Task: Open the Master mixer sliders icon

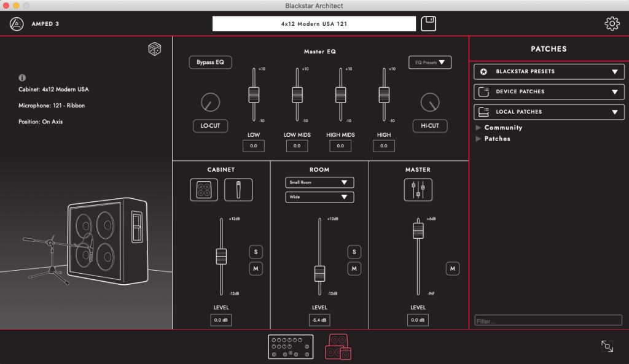Action: point(418,190)
